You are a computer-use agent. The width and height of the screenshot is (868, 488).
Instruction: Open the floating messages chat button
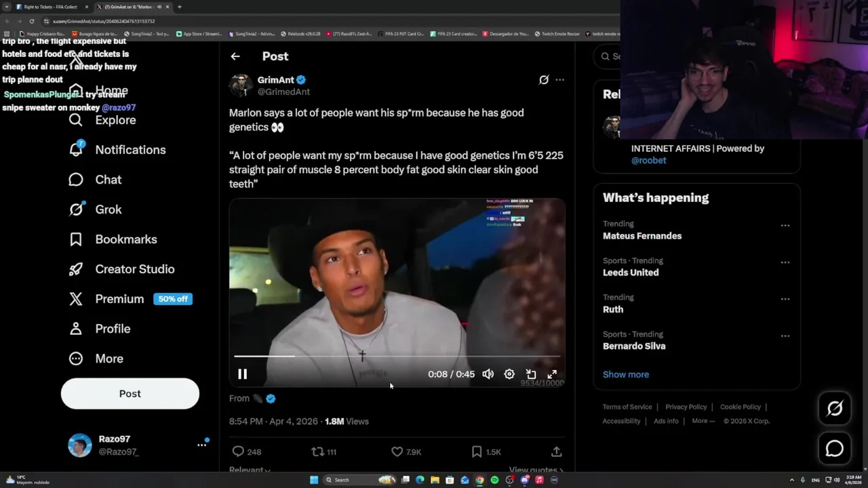point(835,449)
